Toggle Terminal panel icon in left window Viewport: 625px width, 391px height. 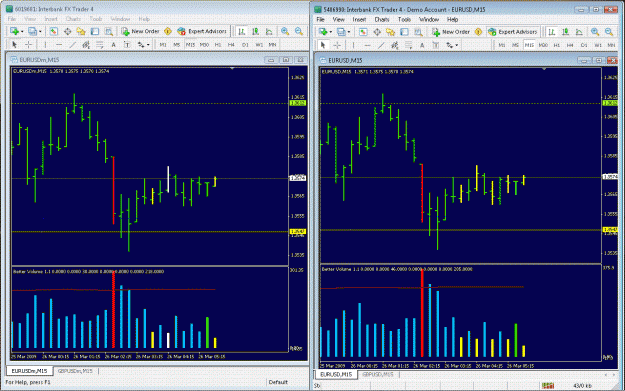point(94,31)
